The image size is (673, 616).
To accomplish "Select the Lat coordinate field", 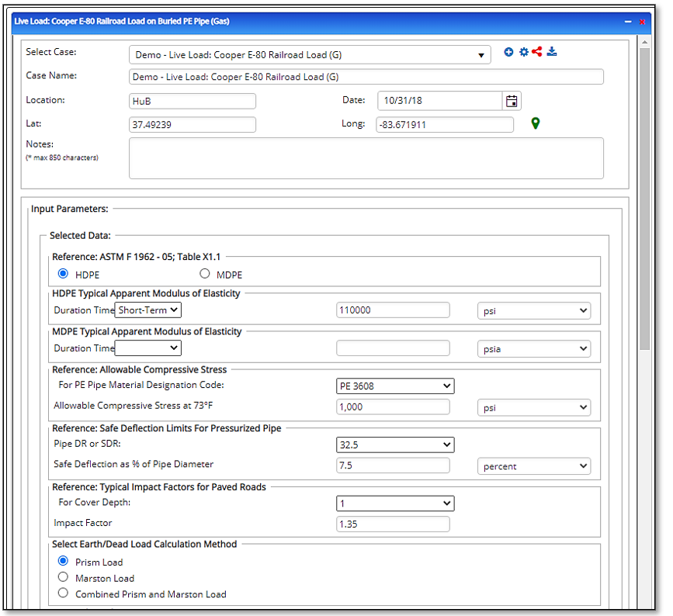I will 192,124.
